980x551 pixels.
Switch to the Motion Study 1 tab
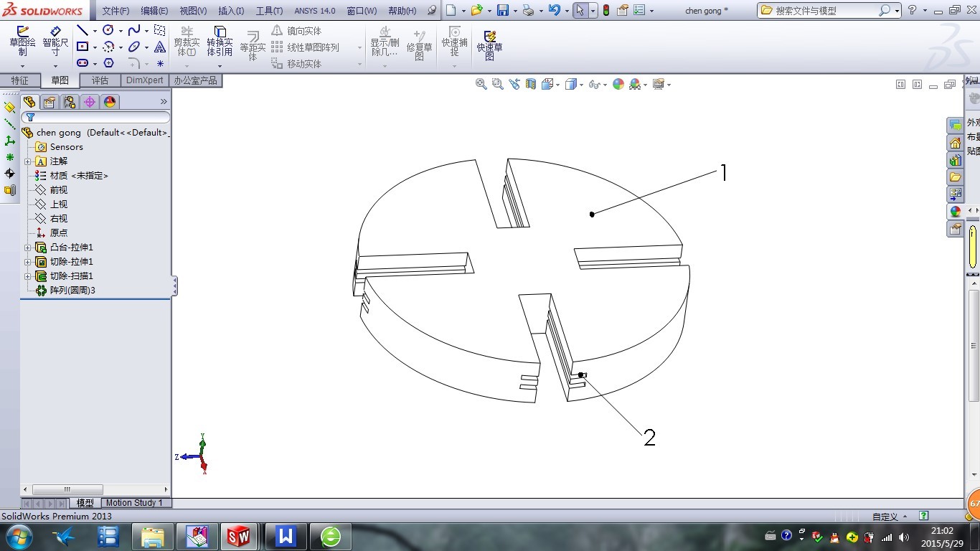click(134, 503)
